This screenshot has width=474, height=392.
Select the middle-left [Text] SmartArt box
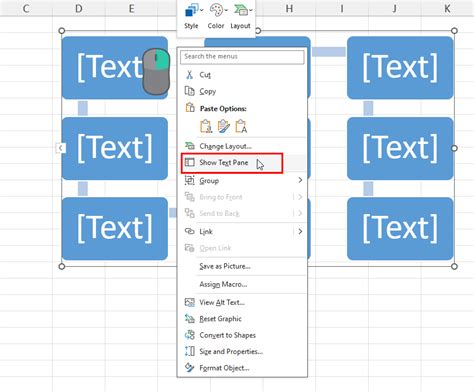click(115, 148)
